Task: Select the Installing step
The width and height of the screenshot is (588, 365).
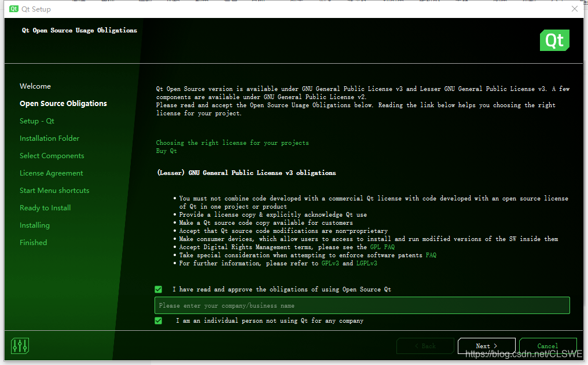Action: click(35, 225)
